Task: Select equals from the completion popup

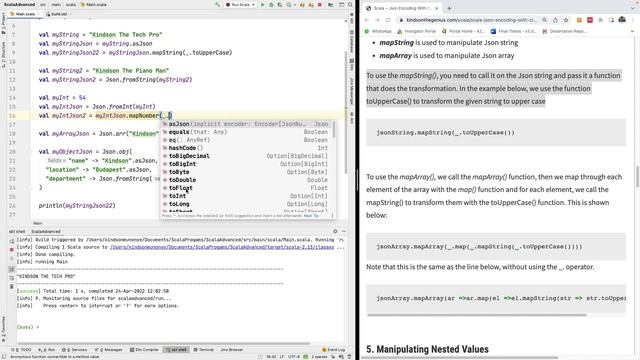Action: [x=246, y=132]
